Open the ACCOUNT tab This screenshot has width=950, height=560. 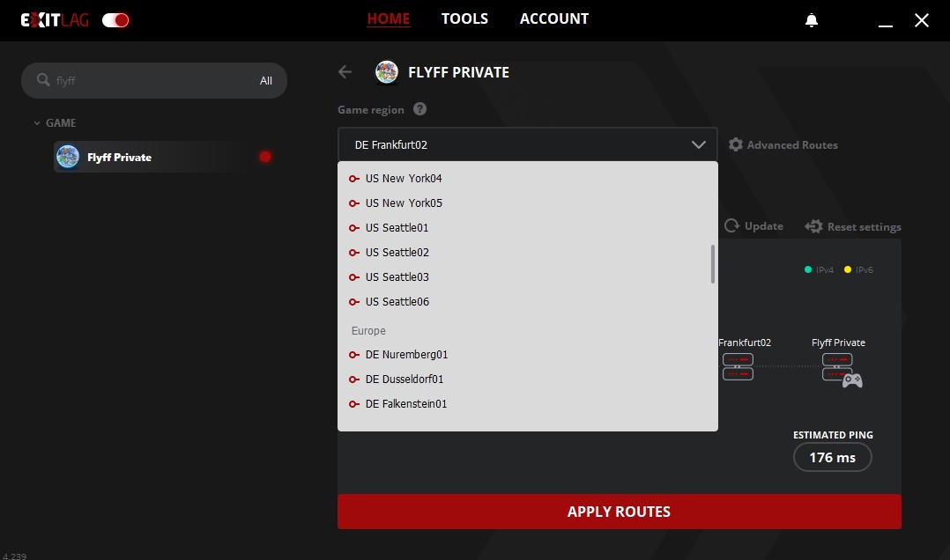pos(553,18)
